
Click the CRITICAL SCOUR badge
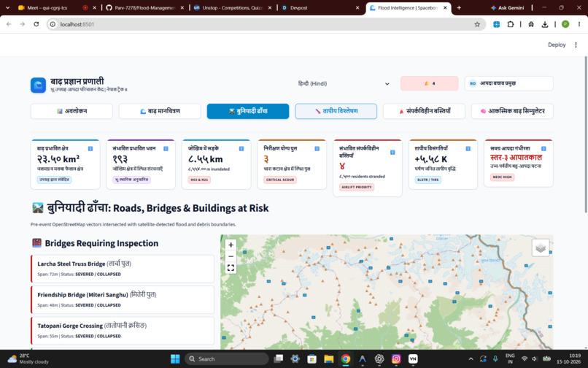point(280,180)
